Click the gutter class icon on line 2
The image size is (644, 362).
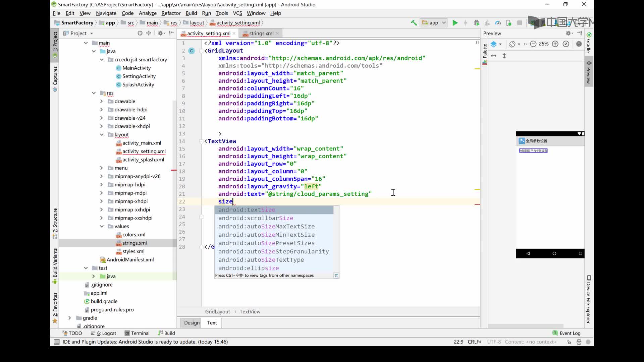point(192,51)
